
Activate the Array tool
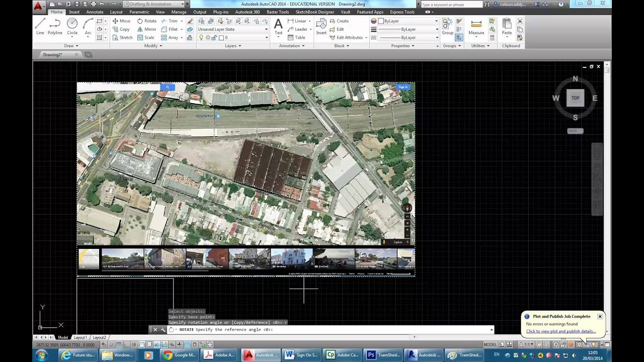coord(170,37)
